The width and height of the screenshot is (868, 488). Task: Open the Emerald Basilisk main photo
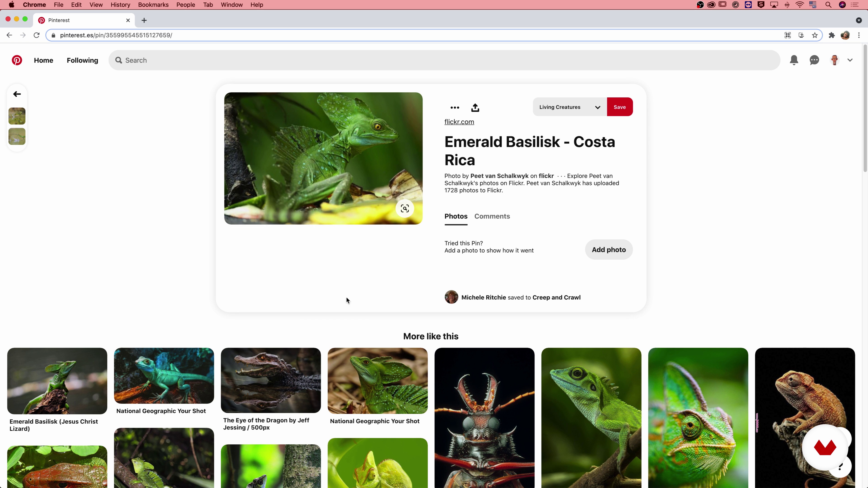323,158
